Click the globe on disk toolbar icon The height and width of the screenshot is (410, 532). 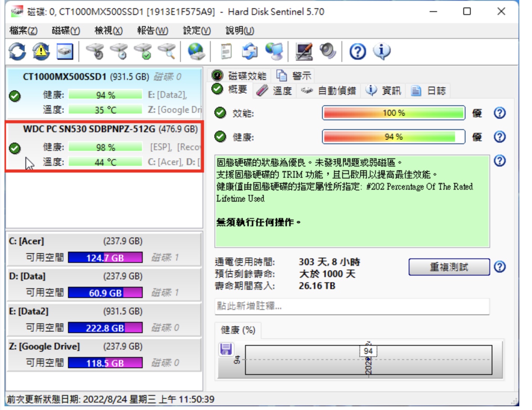point(196,52)
